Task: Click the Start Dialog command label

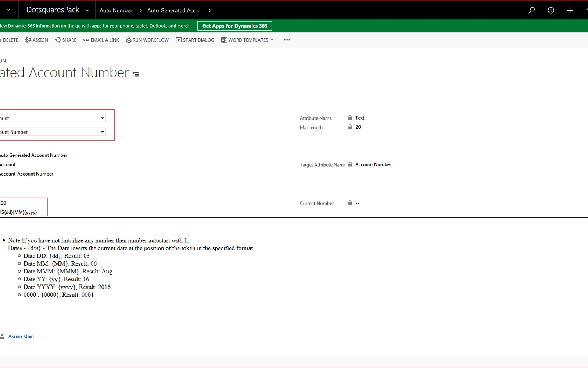Action: coord(198,40)
